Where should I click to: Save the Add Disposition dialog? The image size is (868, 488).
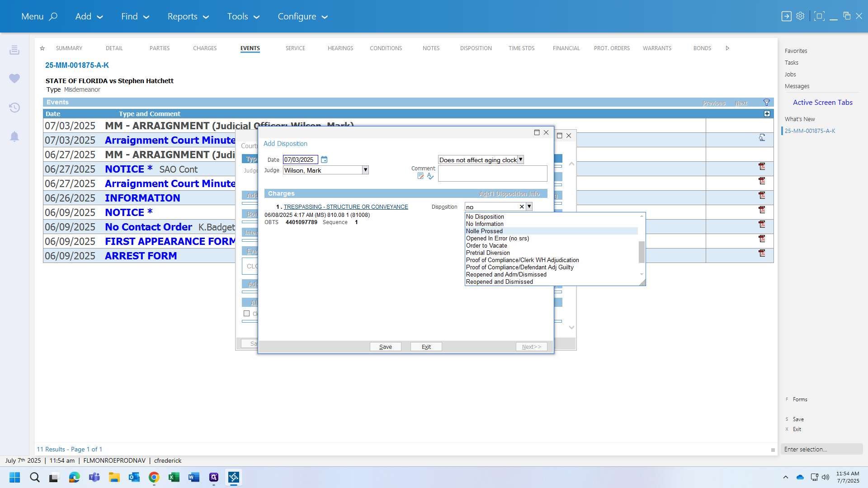386,347
